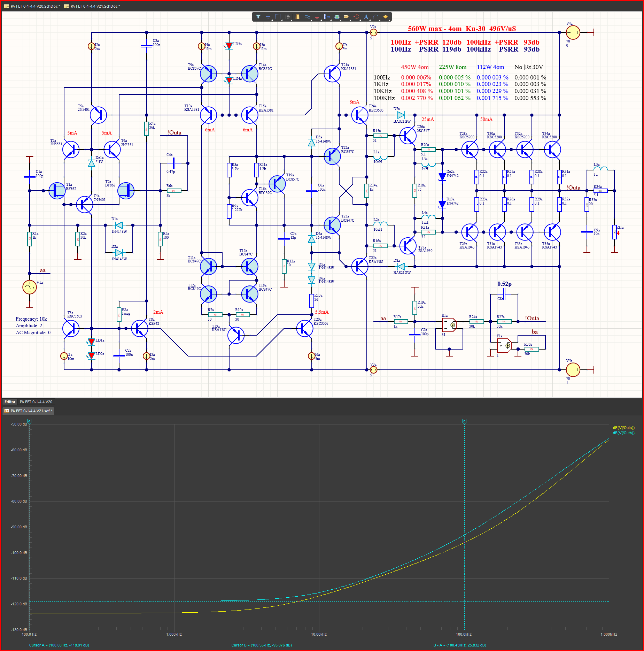Click the 'Frequency: 10k' parameter text
644x651 pixels.
(x=31, y=319)
